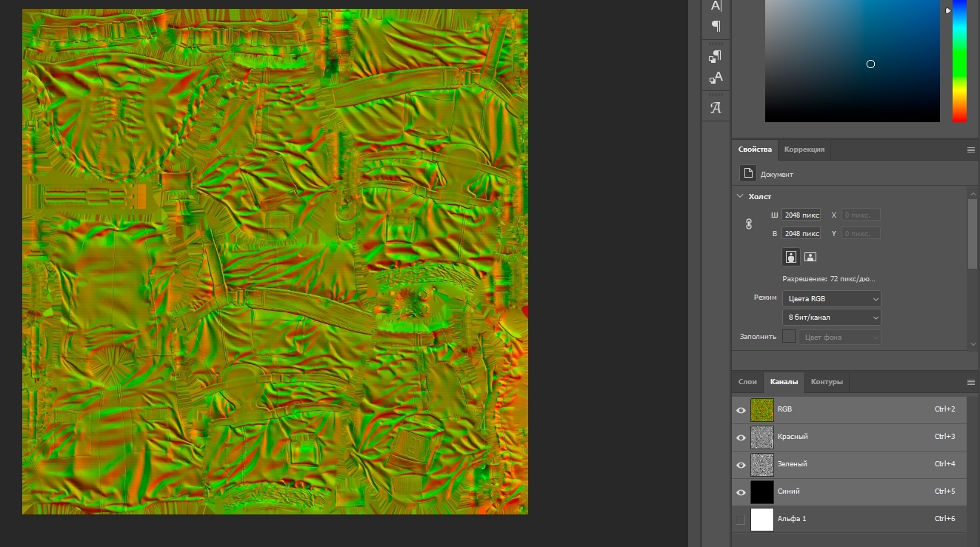This screenshot has height=547, width=980.
Task: Hide the Красный channel
Action: [741, 437]
